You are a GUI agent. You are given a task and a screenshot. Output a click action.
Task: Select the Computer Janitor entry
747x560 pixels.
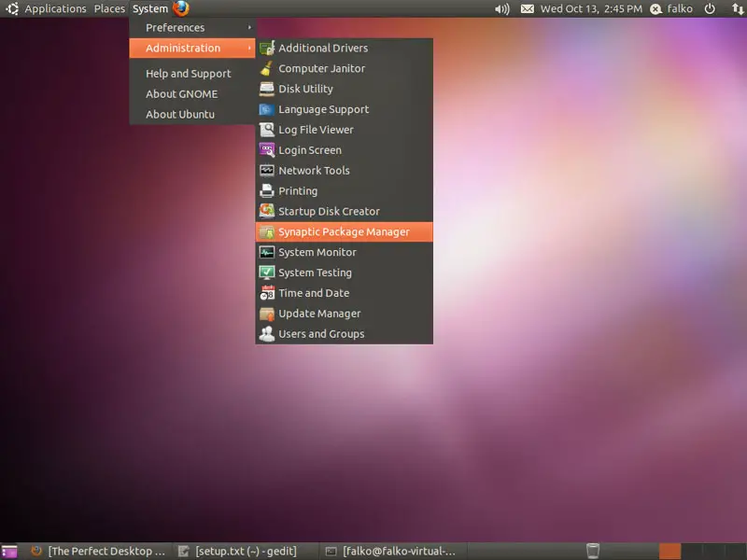(344, 68)
